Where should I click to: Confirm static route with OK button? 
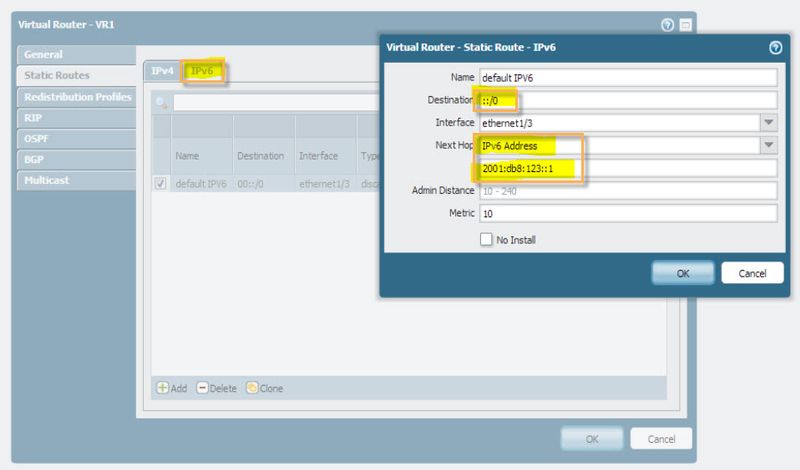tap(683, 273)
